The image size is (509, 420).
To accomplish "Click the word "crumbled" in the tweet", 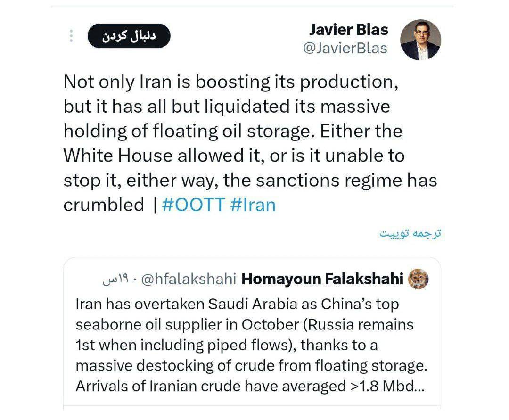I will pyautogui.click(x=104, y=205).
